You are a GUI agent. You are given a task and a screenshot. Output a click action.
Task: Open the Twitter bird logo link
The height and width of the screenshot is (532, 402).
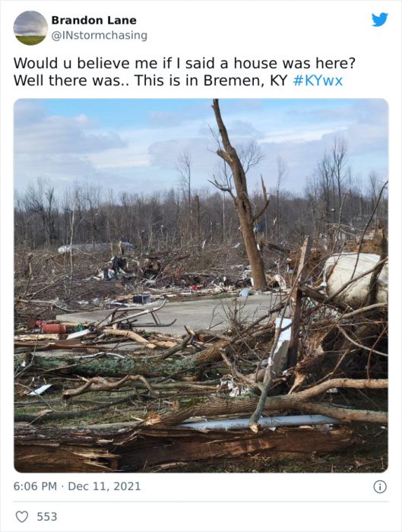pyautogui.click(x=380, y=19)
